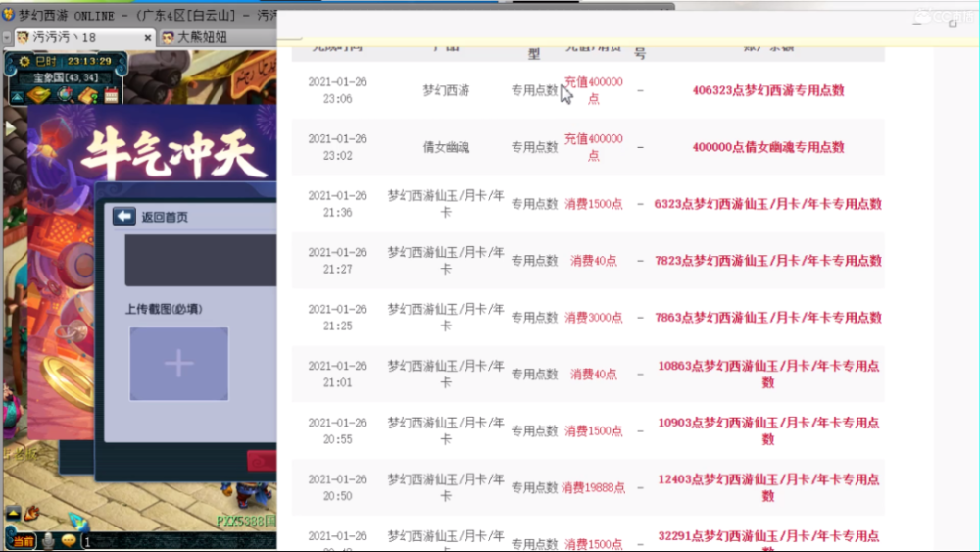The width and height of the screenshot is (980, 552).
Task: Click the 返回首页 back arrow button
Action: click(123, 217)
